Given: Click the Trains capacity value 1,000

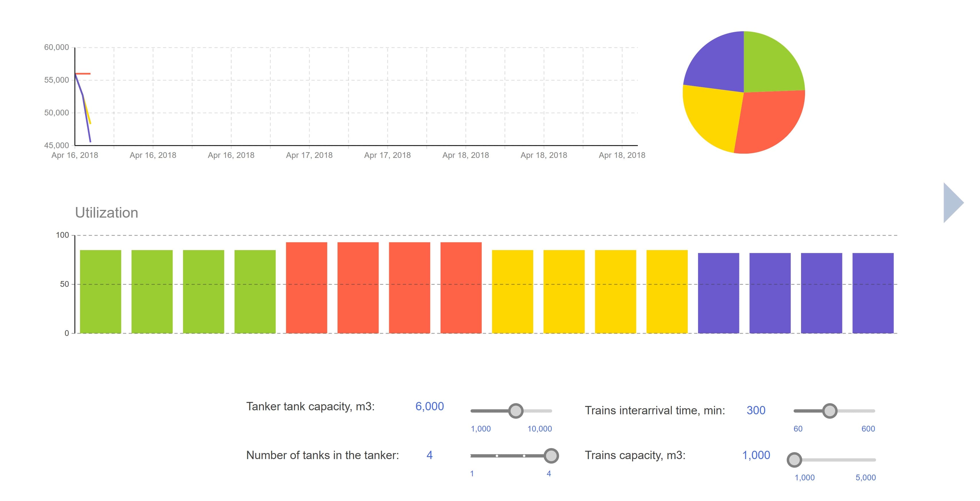Looking at the screenshot, I should 756,455.
